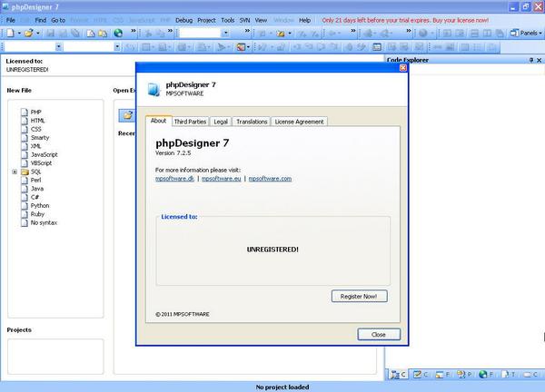Open the second second-row combo box dropdown
Viewport: 545px width, 392px height.
coord(117,46)
